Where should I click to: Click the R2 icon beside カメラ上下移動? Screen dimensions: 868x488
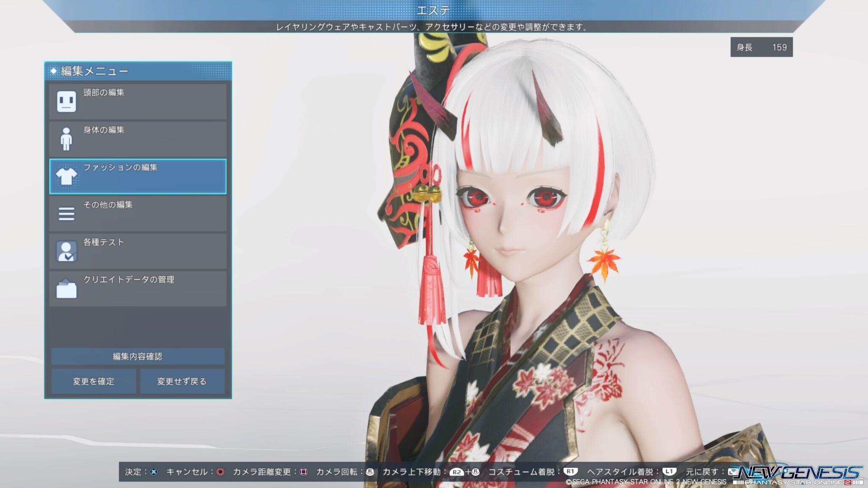point(457,472)
